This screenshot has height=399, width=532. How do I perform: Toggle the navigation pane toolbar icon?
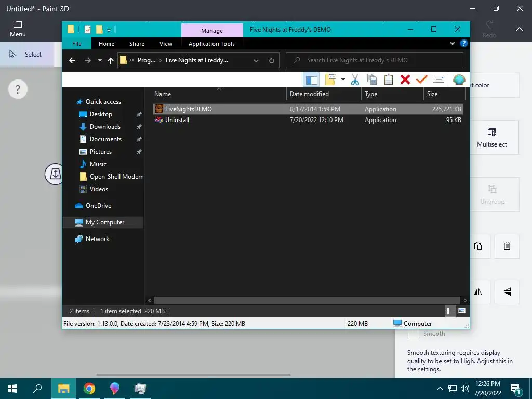(x=312, y=79)
